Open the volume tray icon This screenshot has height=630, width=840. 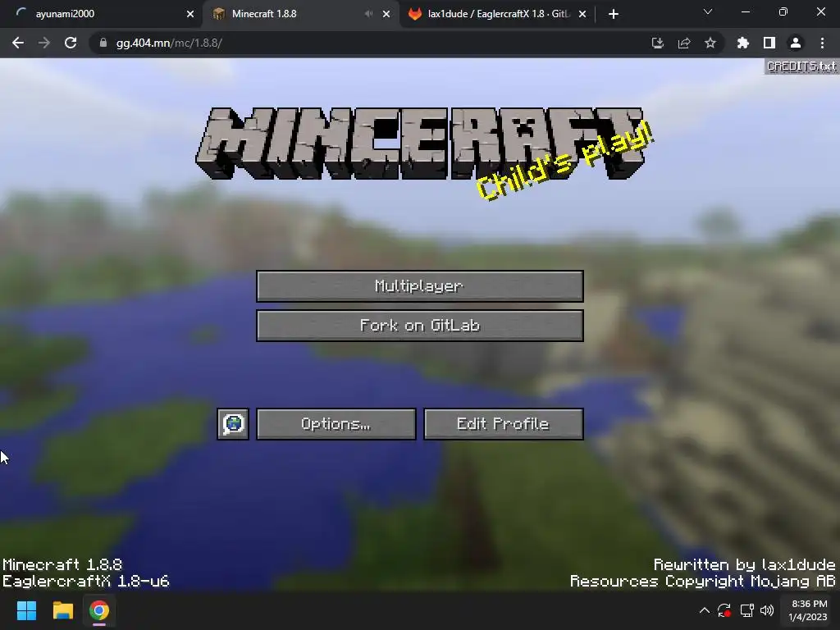[x=767, y=610]
